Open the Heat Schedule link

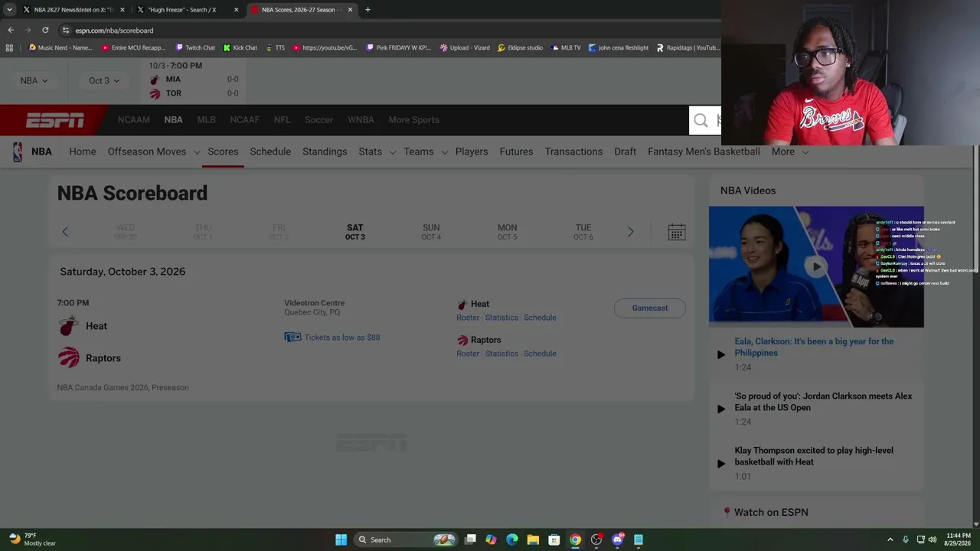(540, 318)
